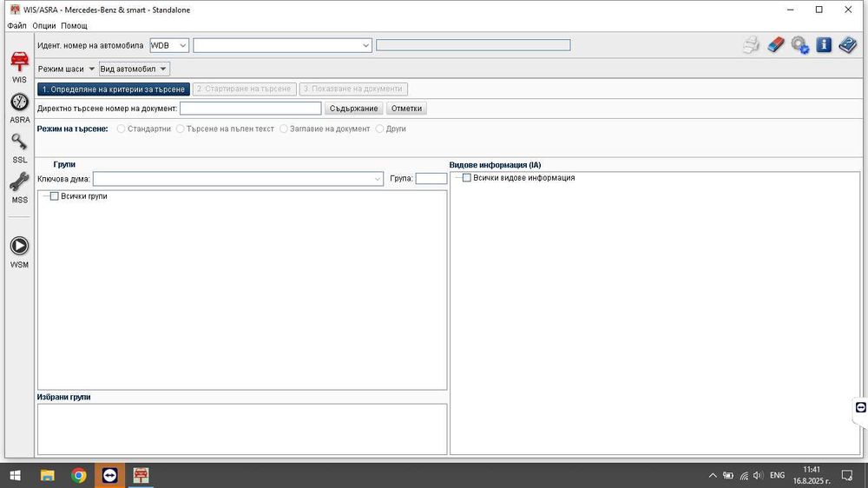Image resolution: width=868 pixels, height=488 pixels.
Task: Switch to TeamViewer in taskbar
Action: [109, 475]
